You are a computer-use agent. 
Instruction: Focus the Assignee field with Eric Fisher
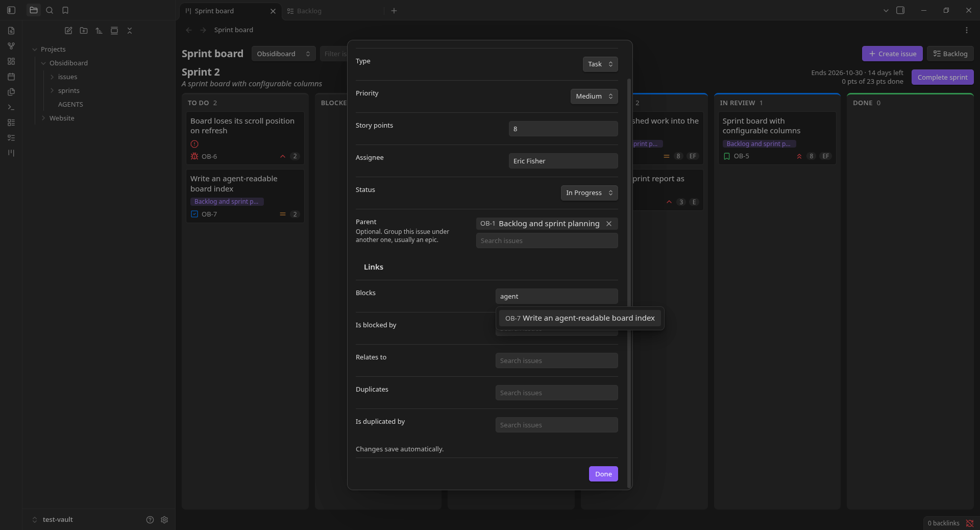563,161
